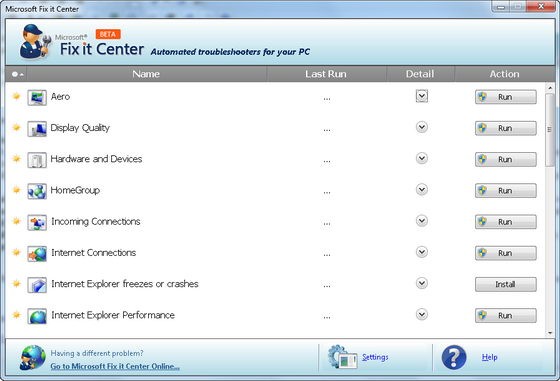The height and width of the screenshot is (381, 560).
Task: Select the Aero row name text
Action: [x=60, y=96]
